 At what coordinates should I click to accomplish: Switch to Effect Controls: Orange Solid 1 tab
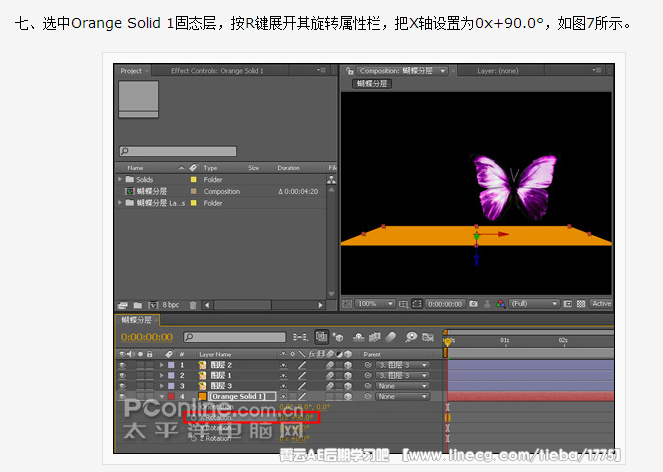tap(217, 71)
